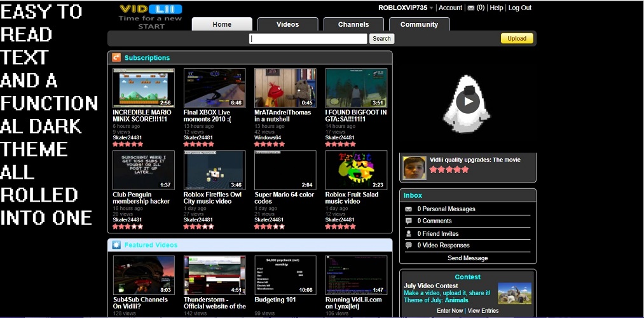The image size is (644, 318).
Task: Click the Account link
Action: tap(450, 8)
